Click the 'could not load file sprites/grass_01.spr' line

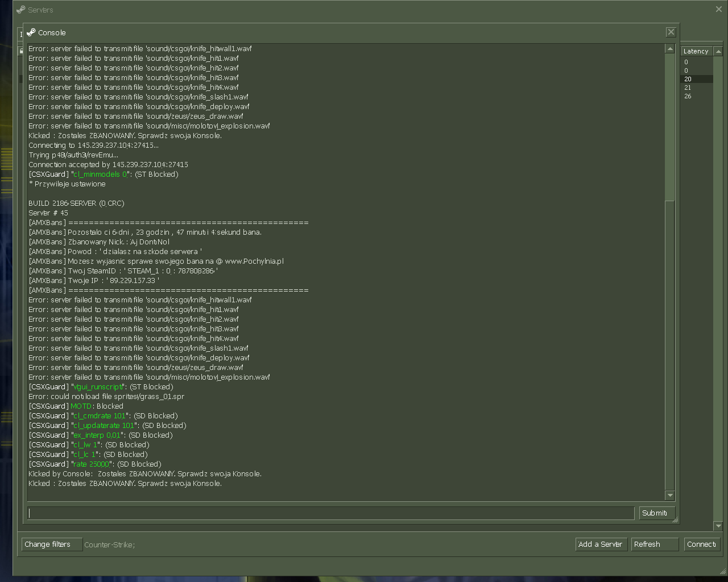click(106, 397)
